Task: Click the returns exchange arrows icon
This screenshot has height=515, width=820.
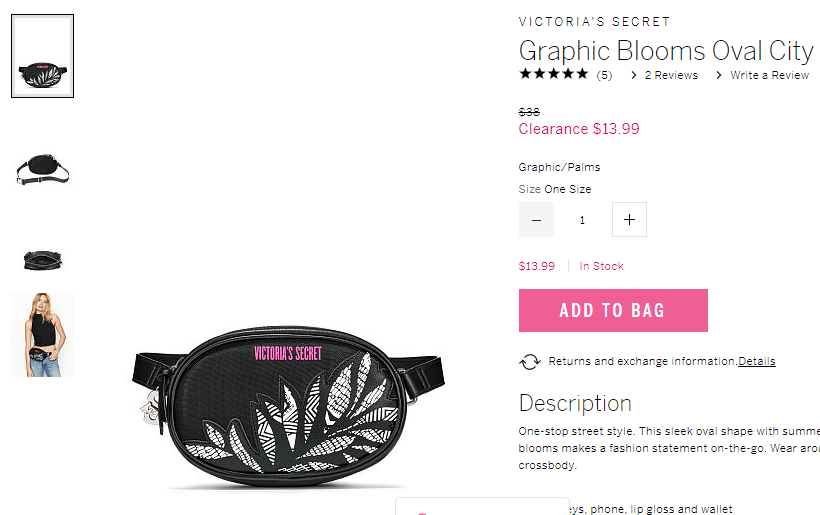Action: (530, 362)
